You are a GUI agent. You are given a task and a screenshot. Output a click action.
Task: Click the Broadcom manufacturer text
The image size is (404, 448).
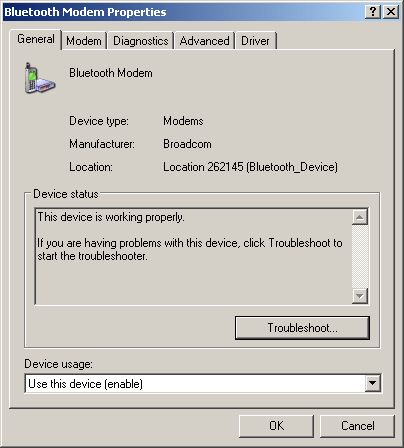187,144
